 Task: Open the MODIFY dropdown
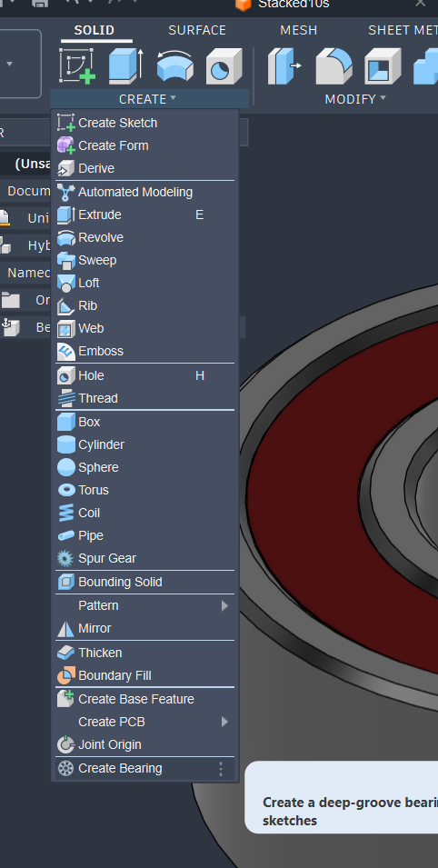click(x=355, y=99)
